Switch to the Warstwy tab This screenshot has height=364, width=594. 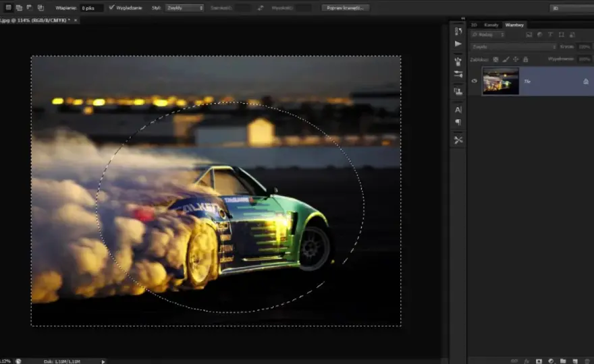514,25
